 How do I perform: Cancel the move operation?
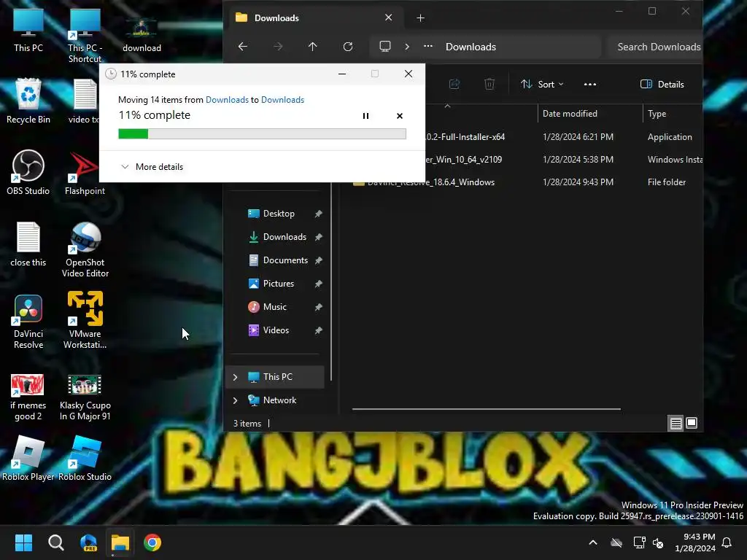400,116
